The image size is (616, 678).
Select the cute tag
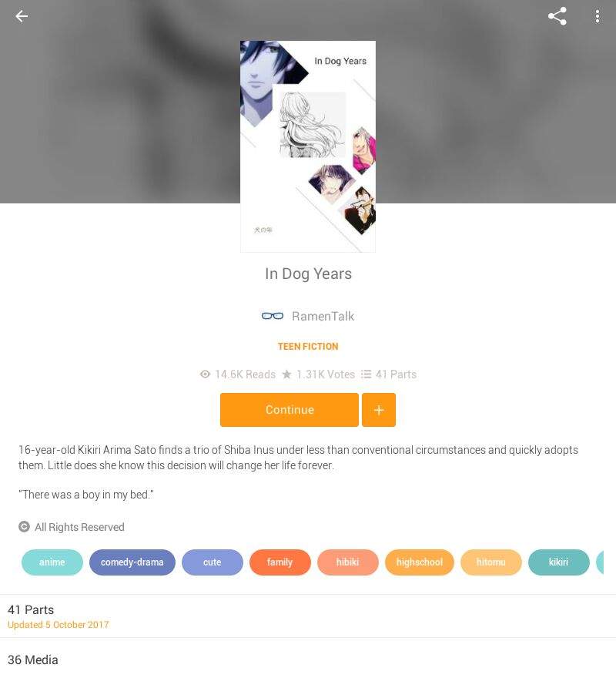pos(213,562)
